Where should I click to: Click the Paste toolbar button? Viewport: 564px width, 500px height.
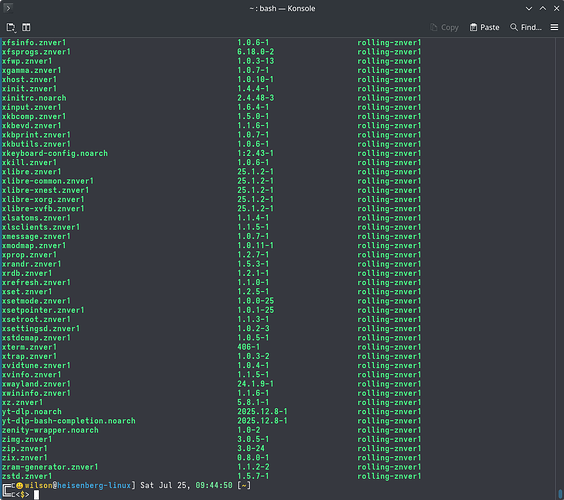[485, 27]
